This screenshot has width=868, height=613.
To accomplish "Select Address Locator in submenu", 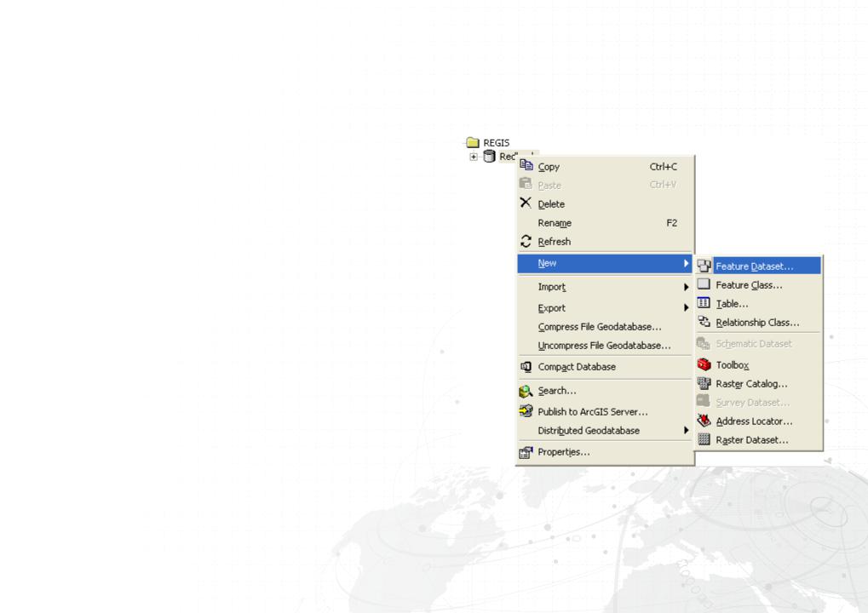I will click(x=758, y=421).
